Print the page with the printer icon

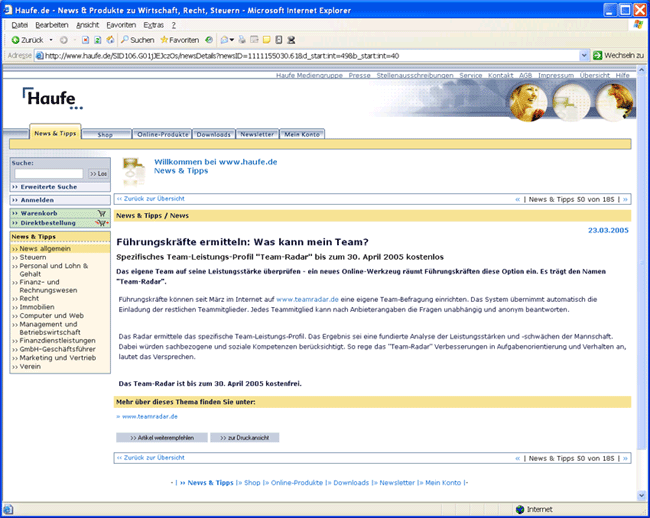click(x=242, y=40)
